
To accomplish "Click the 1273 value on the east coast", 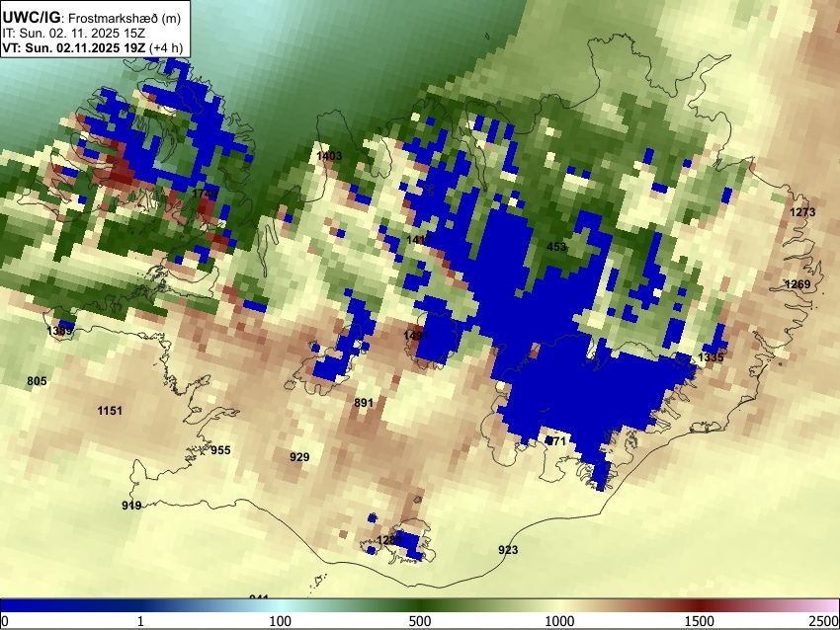I will (x=802, y=212).
